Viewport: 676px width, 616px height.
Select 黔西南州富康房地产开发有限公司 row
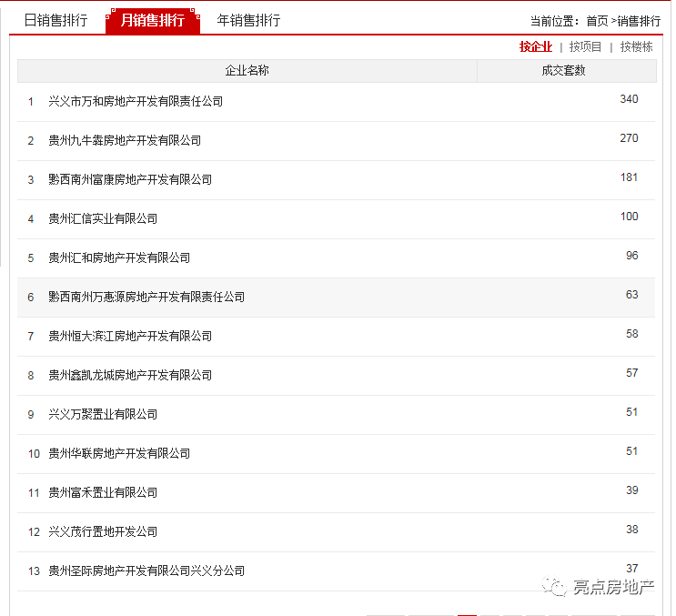337,180
